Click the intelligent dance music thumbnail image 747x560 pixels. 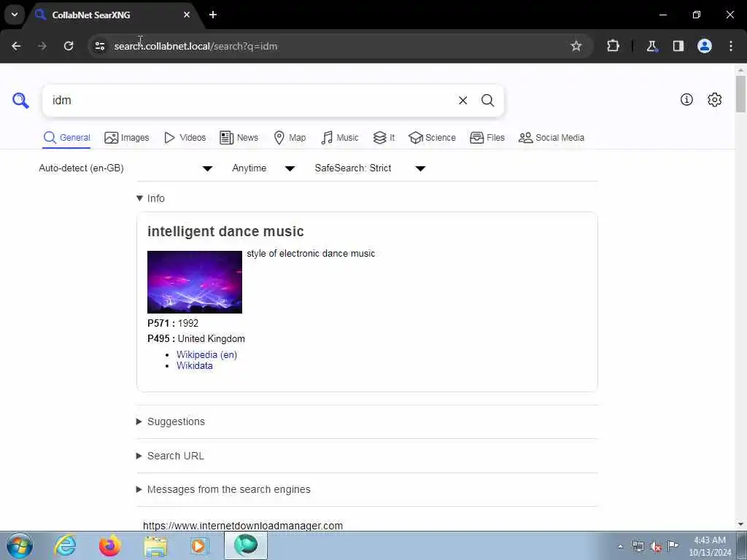[x=194, y=282]
